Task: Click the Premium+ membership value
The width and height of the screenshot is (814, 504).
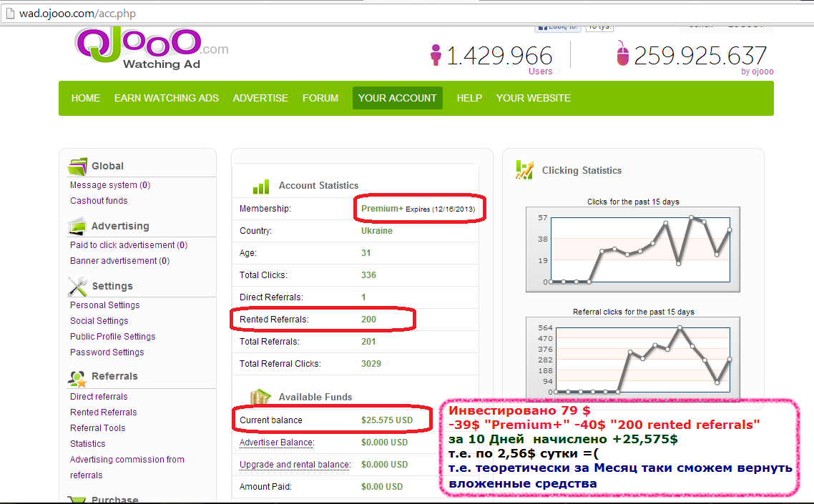Action: click(382, 209)
